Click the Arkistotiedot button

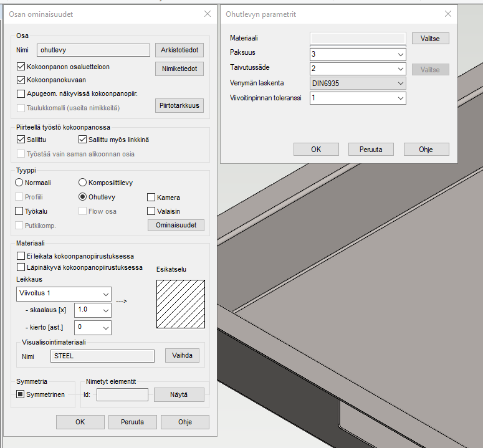(x=179, y=50)
